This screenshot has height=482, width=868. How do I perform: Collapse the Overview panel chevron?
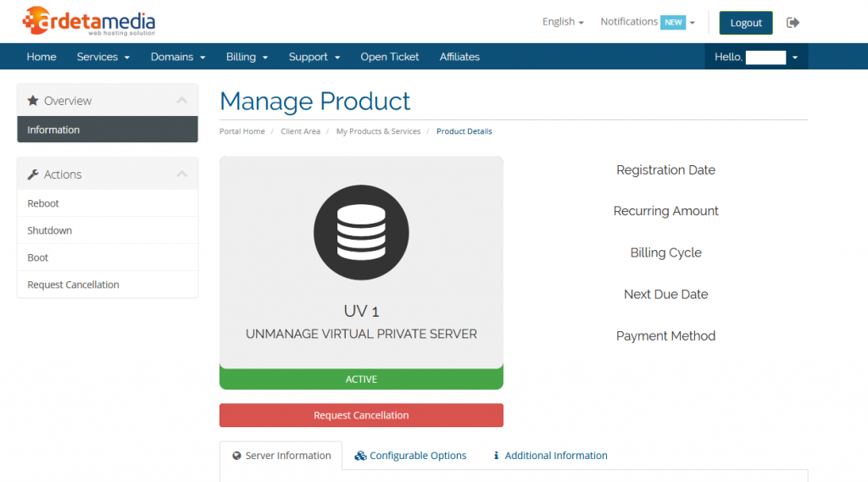pyautogui.click(x=181, y=101)
